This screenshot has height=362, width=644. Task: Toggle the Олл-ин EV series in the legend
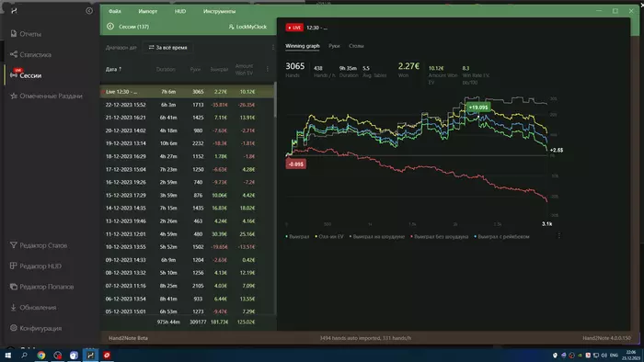(329, 236)
